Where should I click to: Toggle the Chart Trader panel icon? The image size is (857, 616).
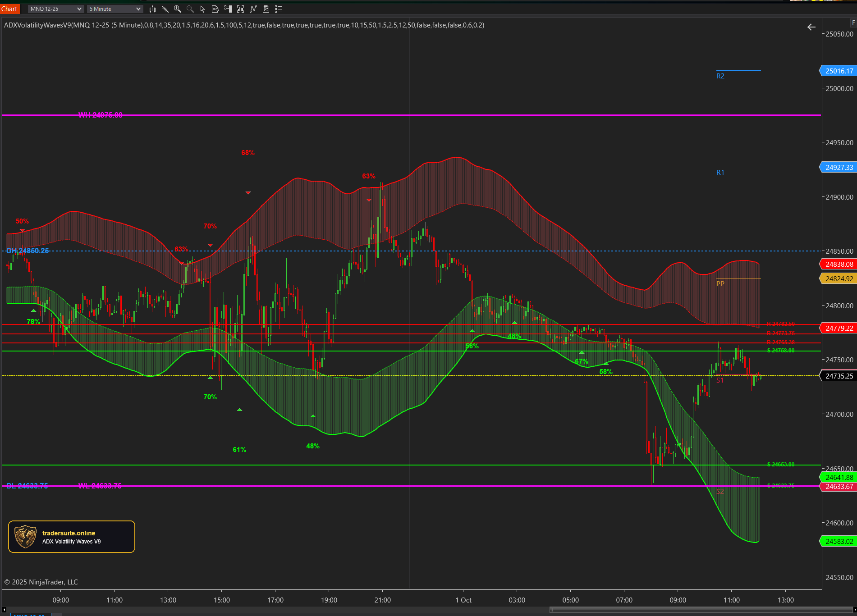[228, 9]
